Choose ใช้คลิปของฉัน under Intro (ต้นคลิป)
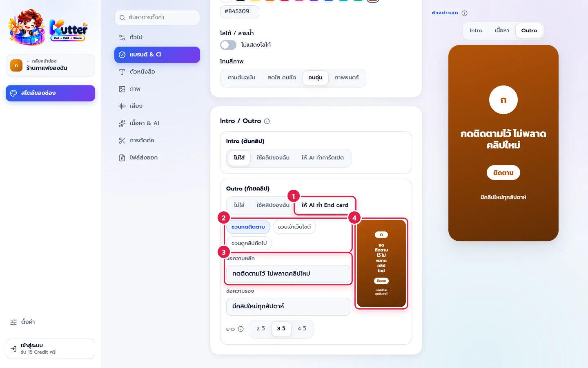588x368 pixels. coord(273,158)
